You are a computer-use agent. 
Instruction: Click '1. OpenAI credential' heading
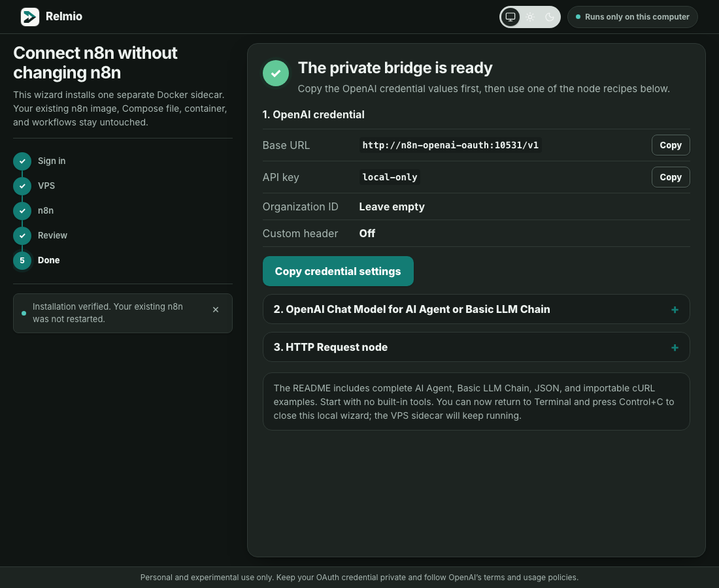[313, 114]
